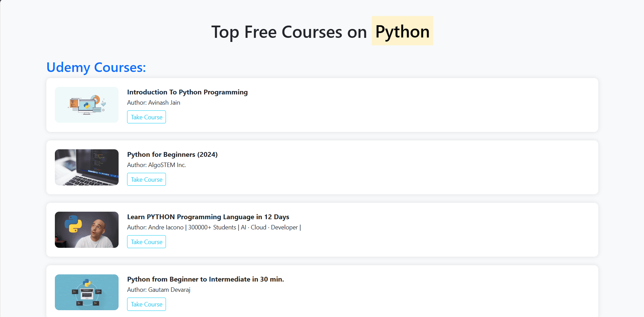644x317 pixels.
Task: Select Learn PYTHON Programming Language in 12 Days
Action: click(x=208, y=217)
